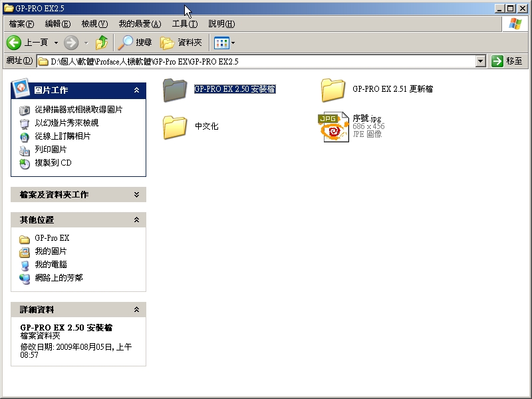Collapse the Picture Tasks panel
Screen dimensions: 532x399
point(136,90)
